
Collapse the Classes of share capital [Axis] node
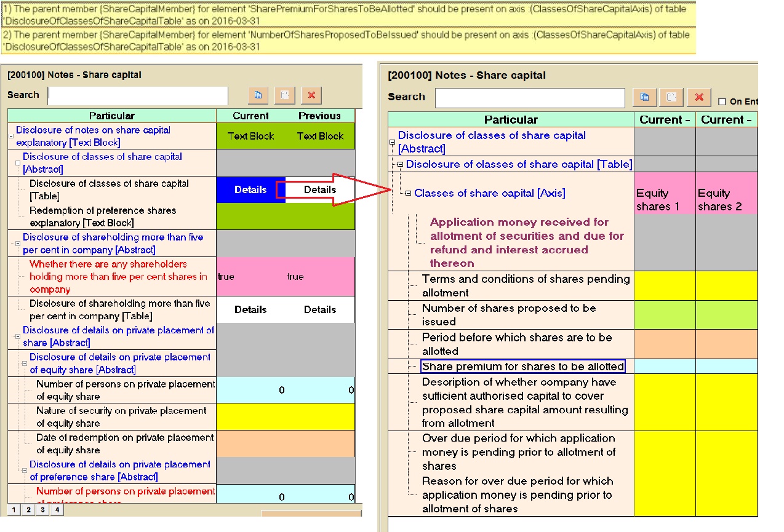[408, 193]
